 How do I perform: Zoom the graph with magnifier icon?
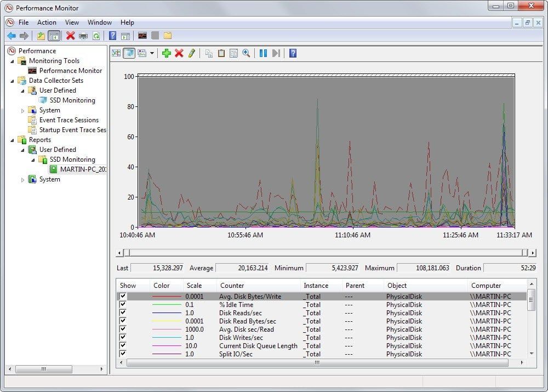point(246,53)
